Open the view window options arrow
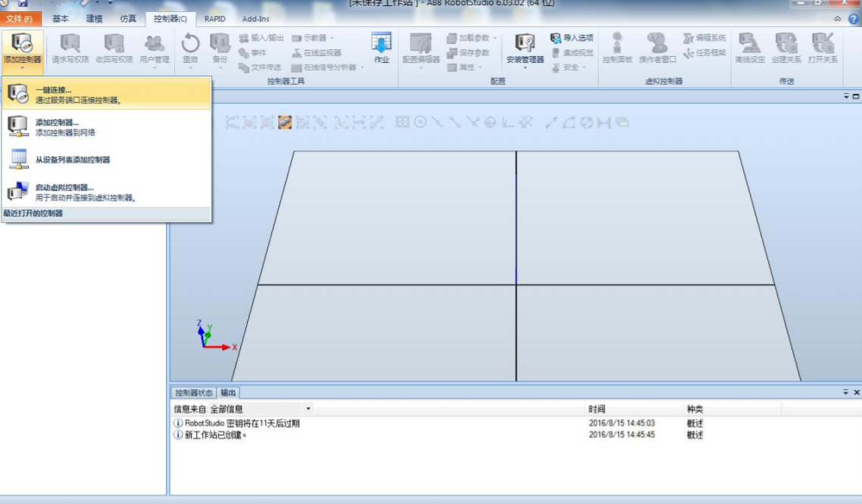This screenshot has width=862, height=504. tap(847, 96)
